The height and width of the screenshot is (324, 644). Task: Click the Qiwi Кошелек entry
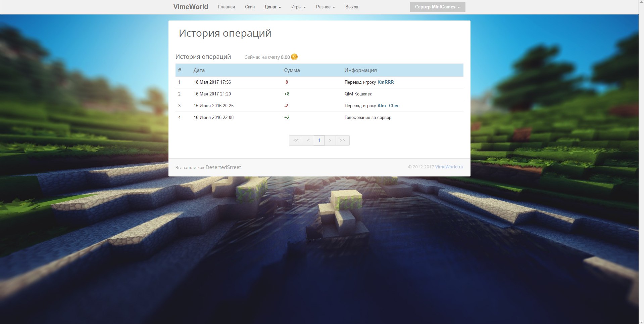click(358, 94)
